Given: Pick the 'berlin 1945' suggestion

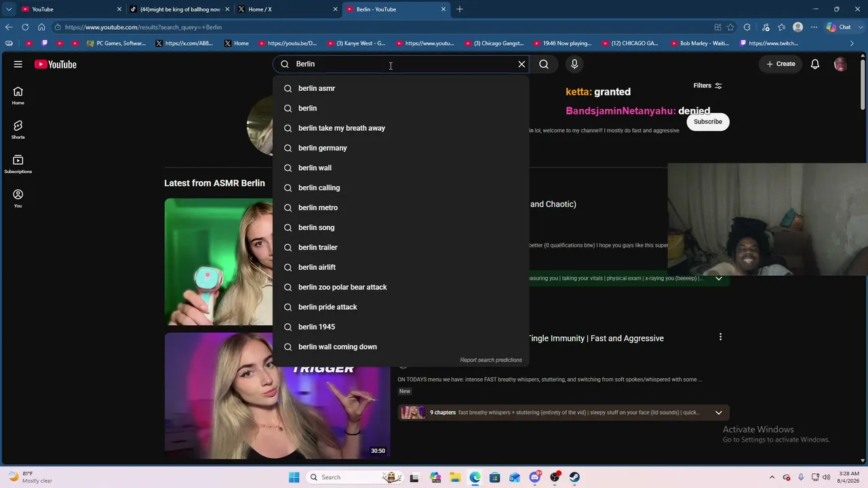Looking at the screenshot, I should tap(401, 327).
